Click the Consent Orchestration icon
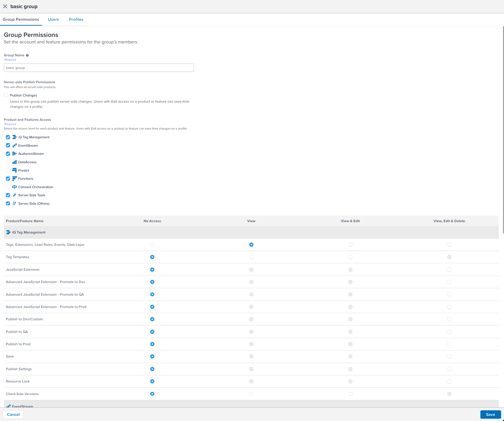 pos(14,187)
